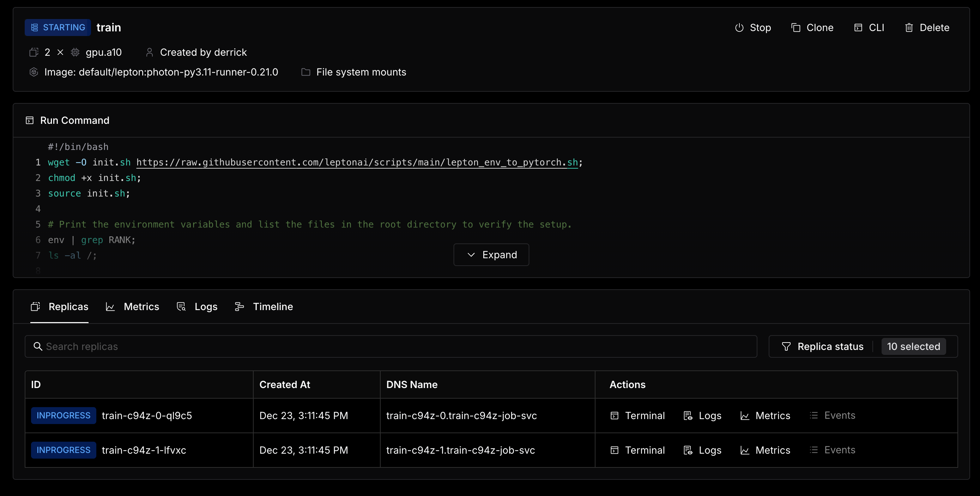Click the folder icon for file system mounts
The width and height of the screenshot is (980, 496).
coord(306,72)
